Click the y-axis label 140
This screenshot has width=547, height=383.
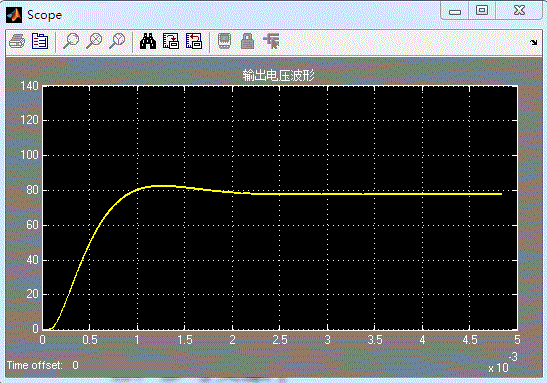pos(29,86)
